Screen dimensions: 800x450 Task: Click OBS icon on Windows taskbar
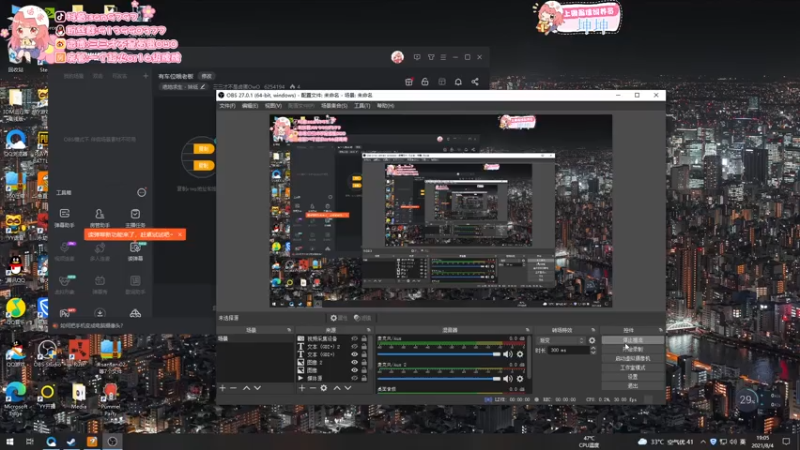pos(112,441)
